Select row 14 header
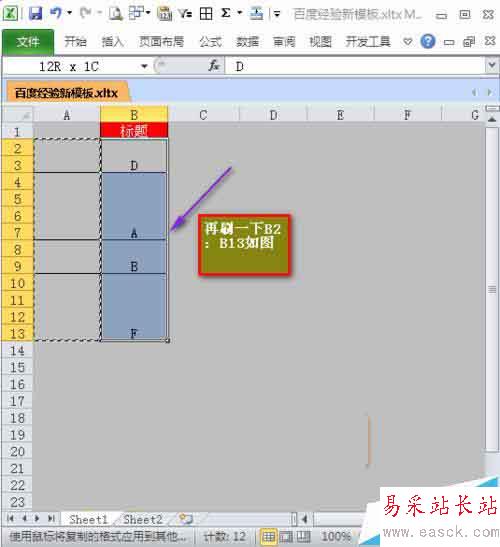Screen dimensions: 500x547 (17, 351)
